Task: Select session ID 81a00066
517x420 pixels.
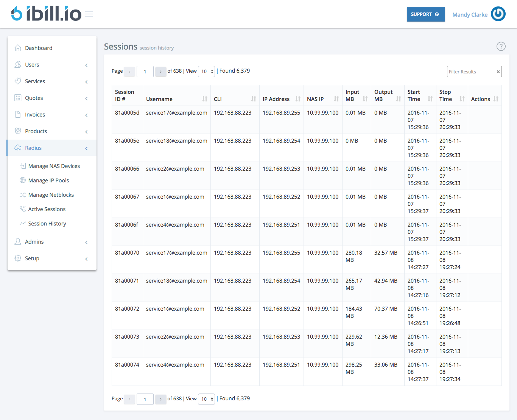Action: 127,169
